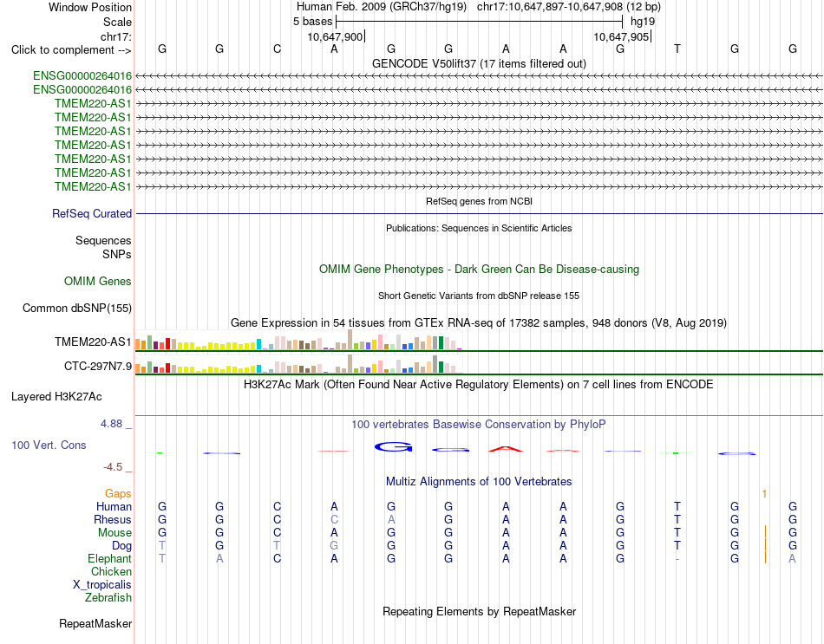Click 'Human Feb. 2009 (GRCh37/hg19)' assembly text
Viewport: 824px width, 644px height.
382,7
